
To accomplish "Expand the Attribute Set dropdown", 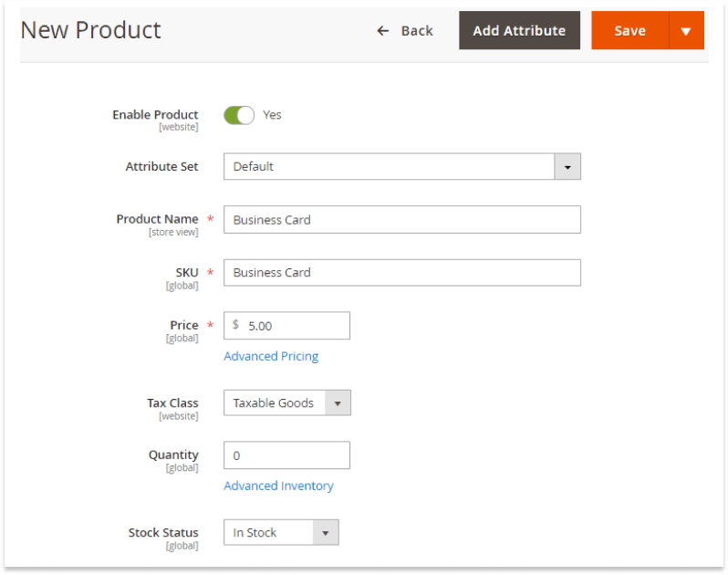I will [x=567, y=167].
